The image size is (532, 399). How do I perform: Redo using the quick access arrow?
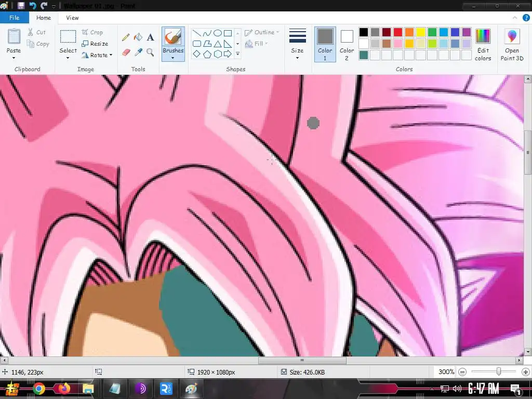tap(44, 5)
